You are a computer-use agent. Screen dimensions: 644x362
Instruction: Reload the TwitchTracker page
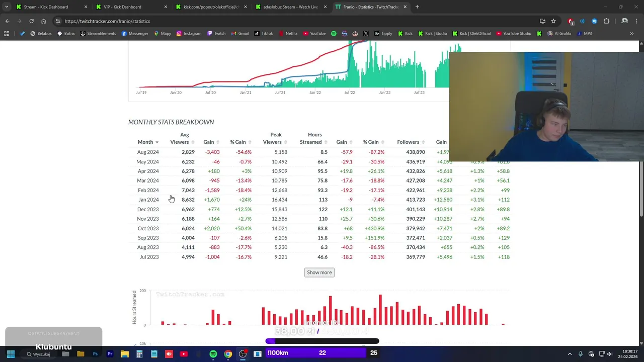(31, 21)
